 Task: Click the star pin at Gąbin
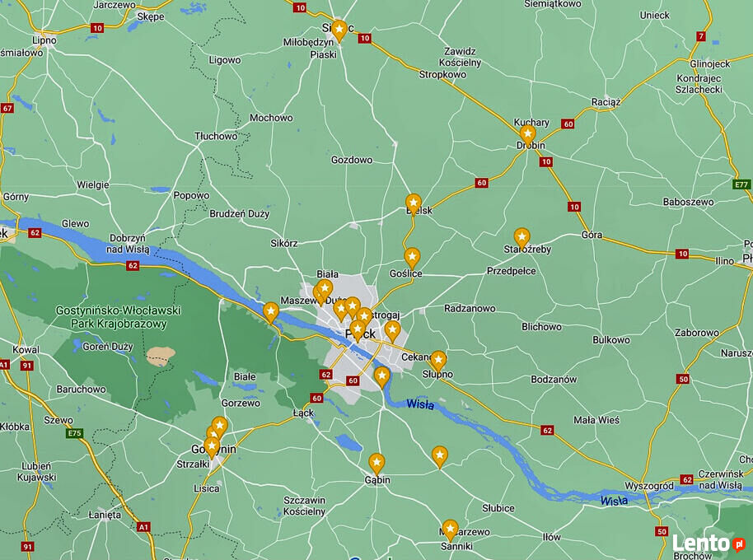coord(376,463)
